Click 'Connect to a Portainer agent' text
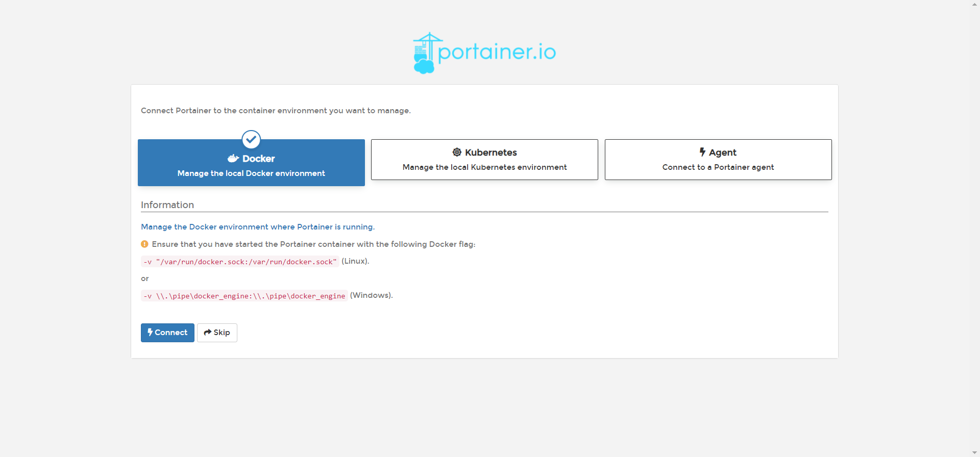Screen dimensions: 980x457 pos(718,167)
